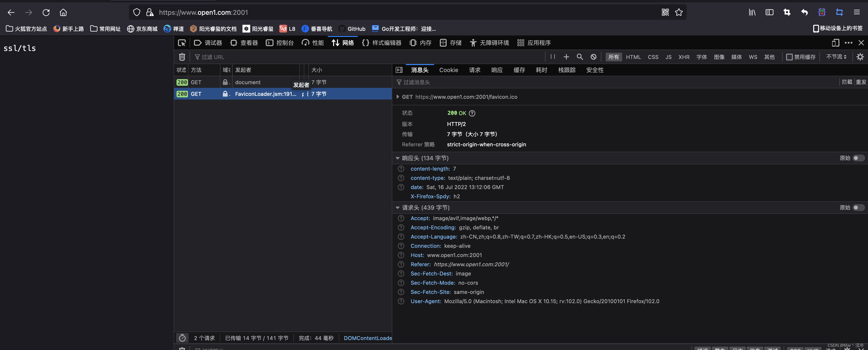
Task: Click the 重发 resend button
Action: click(x=860, y=82)
